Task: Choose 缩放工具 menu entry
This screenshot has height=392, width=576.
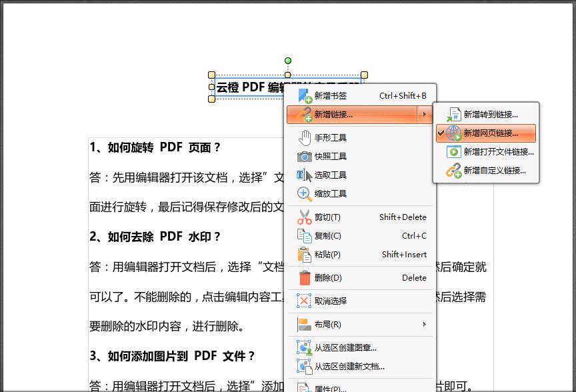Action: click(361, 194)
